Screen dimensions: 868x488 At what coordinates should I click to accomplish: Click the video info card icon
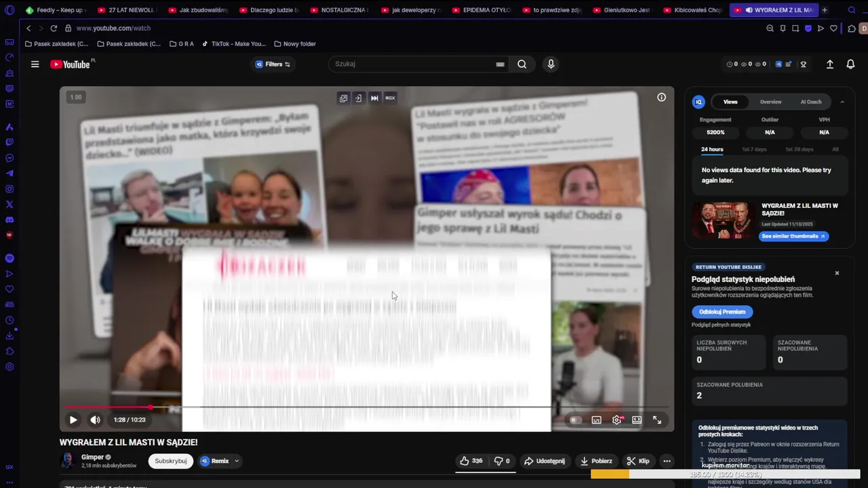pos(661,97)
